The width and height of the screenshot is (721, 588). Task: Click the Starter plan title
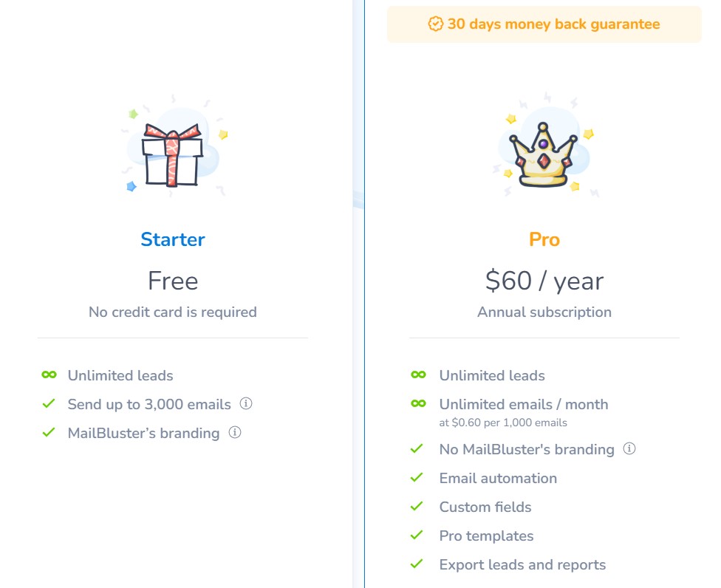(173, 239)
